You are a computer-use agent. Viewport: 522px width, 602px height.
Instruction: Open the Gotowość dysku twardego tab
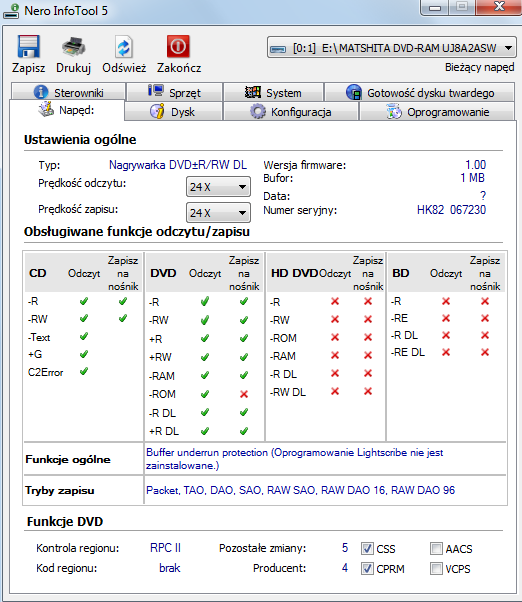pos(420,92)
